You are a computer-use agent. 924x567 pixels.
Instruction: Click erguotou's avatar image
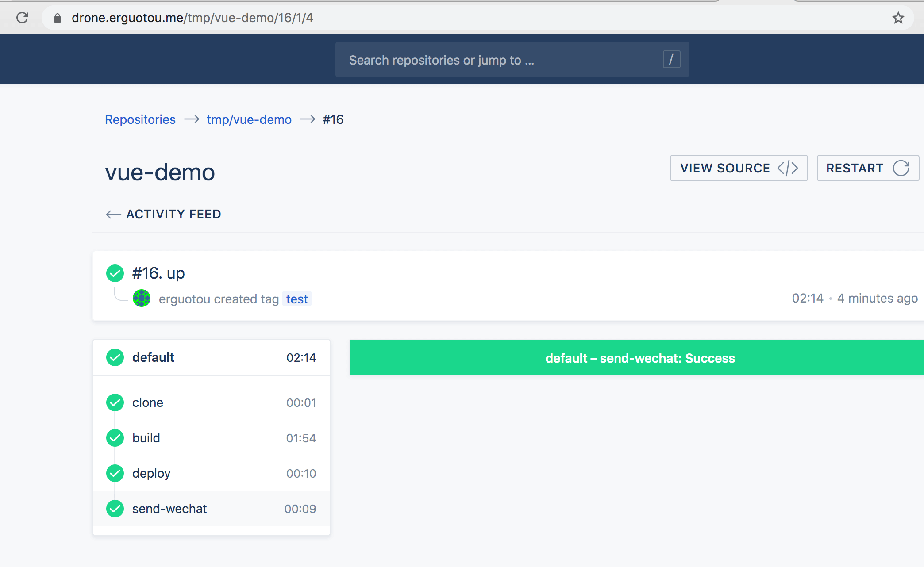142,298
